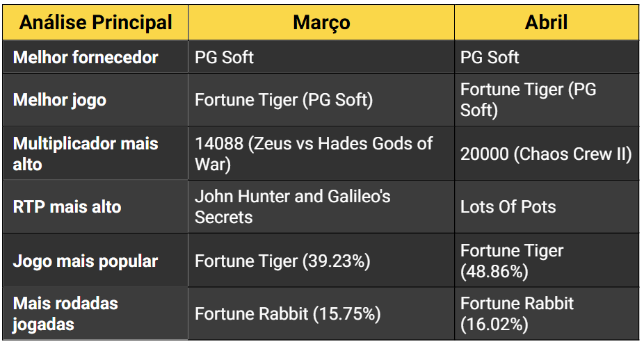Select the 'Abril' column header
Screen dimensions: 644x344
[546, 22]
